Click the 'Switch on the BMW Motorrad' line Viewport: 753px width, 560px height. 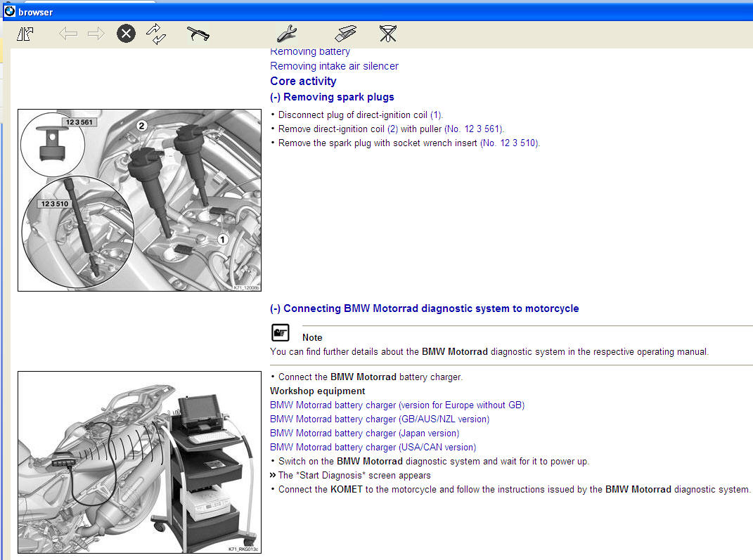click(430, 462)
